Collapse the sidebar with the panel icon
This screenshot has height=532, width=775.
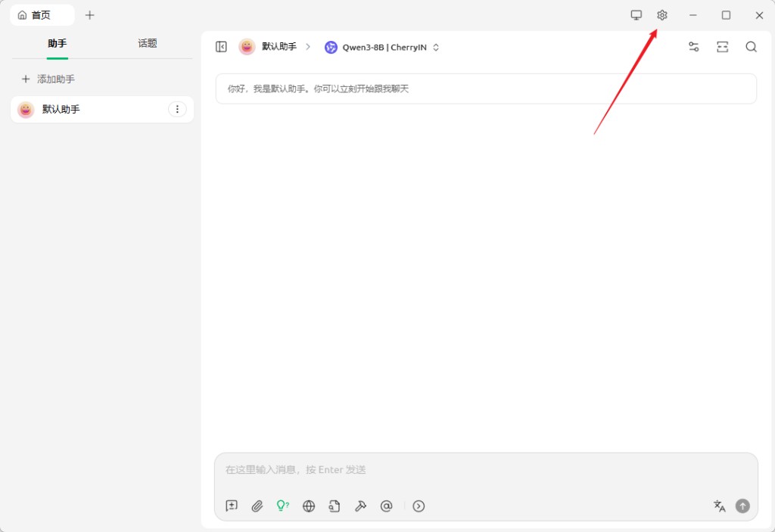coord(221,46)
